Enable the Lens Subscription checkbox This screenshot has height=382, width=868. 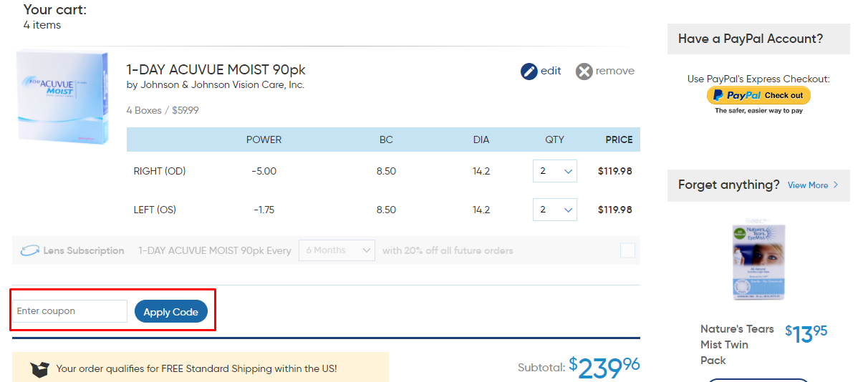click(x=627, y=250)
